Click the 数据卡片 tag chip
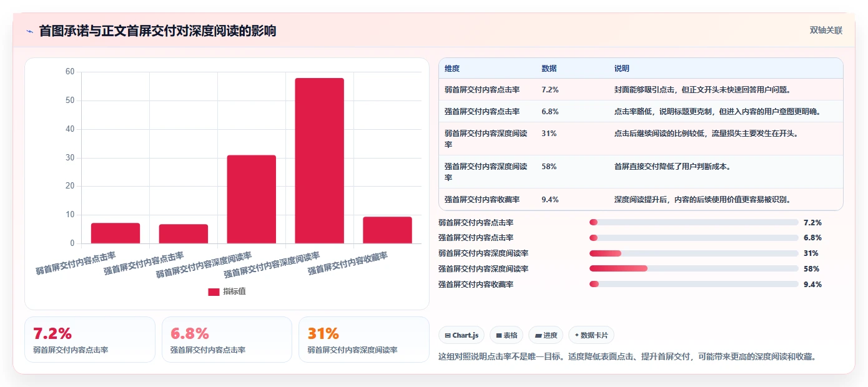The height and width of the screenshot is (387, 868). (591, 335)
